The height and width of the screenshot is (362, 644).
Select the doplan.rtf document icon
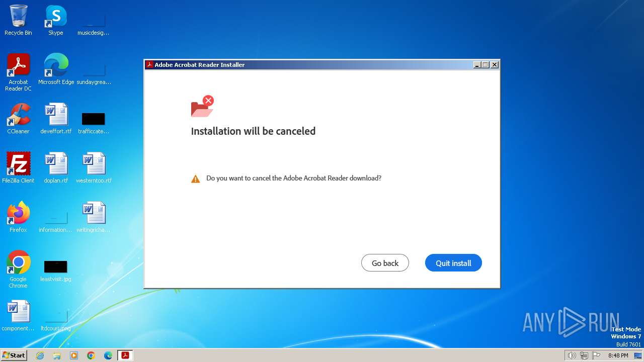(x=56, y=168)
